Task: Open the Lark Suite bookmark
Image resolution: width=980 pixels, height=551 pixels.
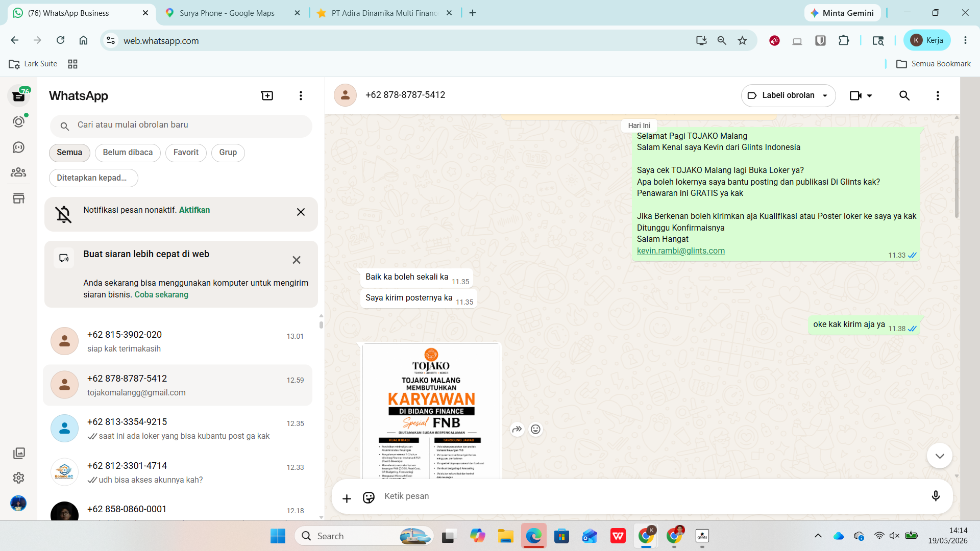Action: coord(33,64)
